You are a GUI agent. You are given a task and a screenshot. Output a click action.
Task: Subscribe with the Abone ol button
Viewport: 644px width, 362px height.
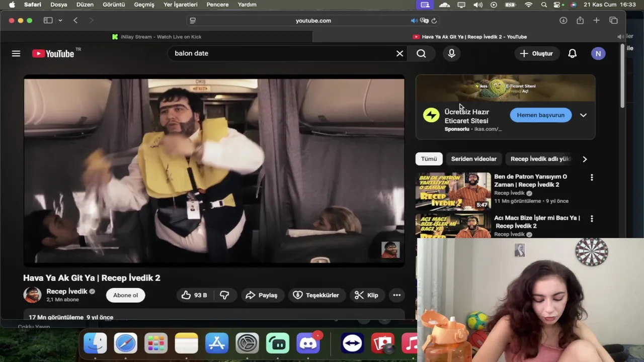[x=125, y=295]
